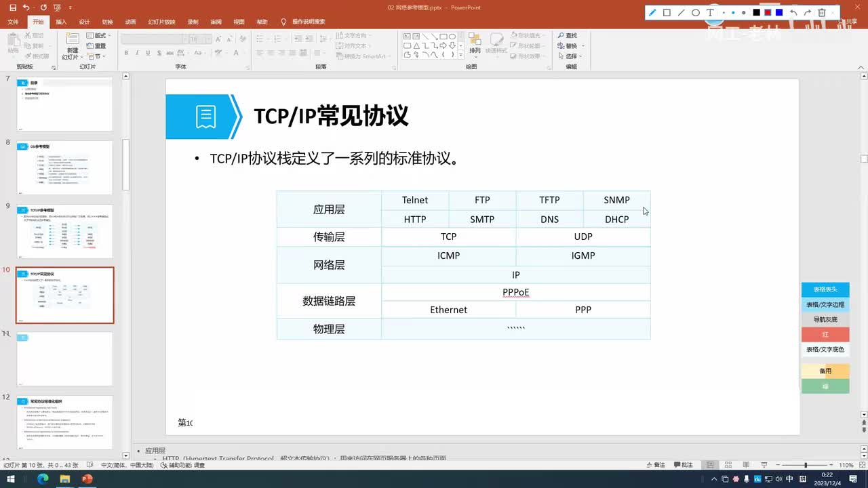Start slide show from status bar icon
868x488 pixels.
pyautogui.click(x=763, y=465)
